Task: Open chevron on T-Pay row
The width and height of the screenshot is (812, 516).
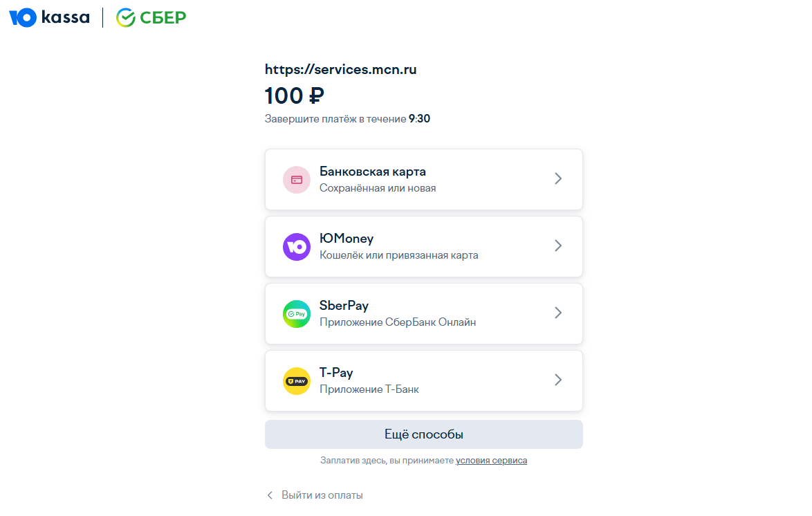Action: (x=557, y=380)
